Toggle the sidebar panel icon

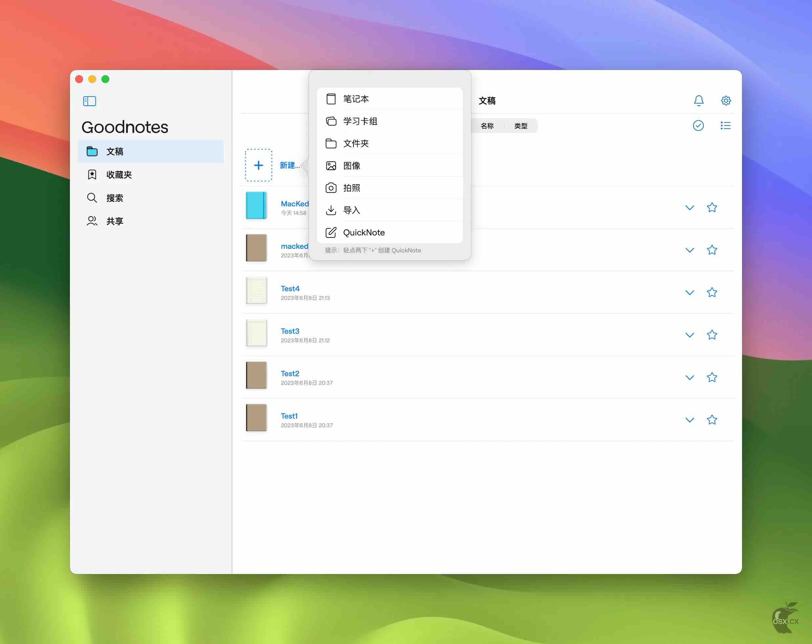point(90,101)
